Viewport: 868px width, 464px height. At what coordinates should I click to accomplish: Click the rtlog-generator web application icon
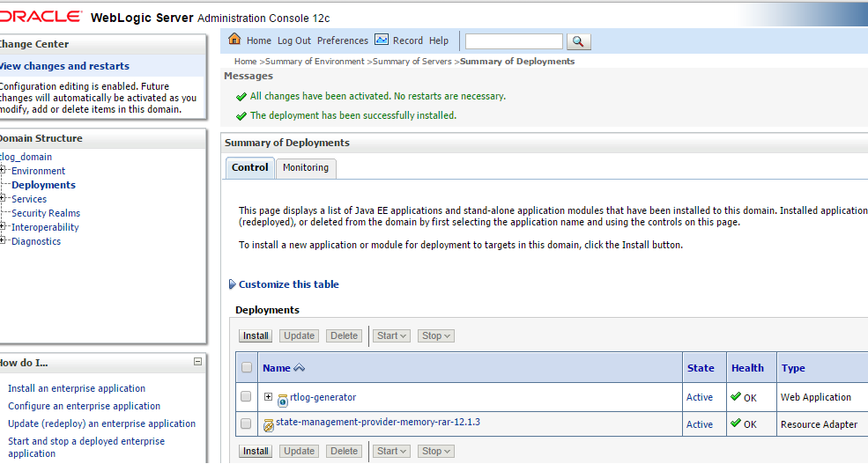(282, 400)
